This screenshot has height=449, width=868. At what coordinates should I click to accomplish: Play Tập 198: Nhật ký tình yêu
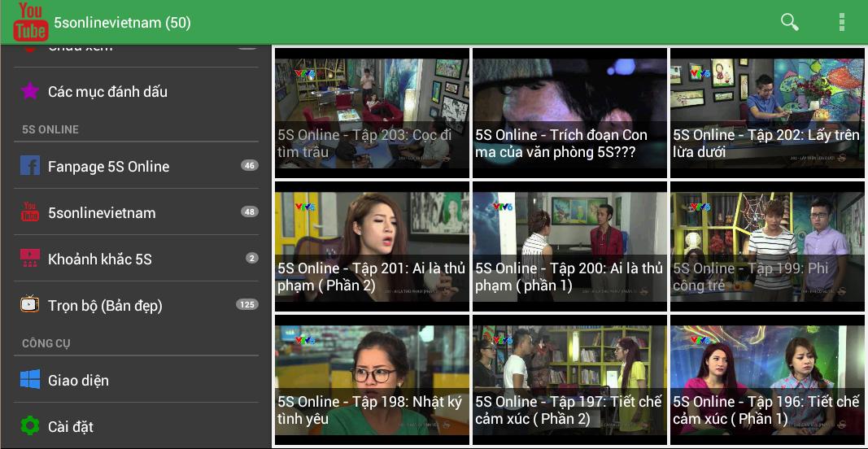click(x=372, y=380)
